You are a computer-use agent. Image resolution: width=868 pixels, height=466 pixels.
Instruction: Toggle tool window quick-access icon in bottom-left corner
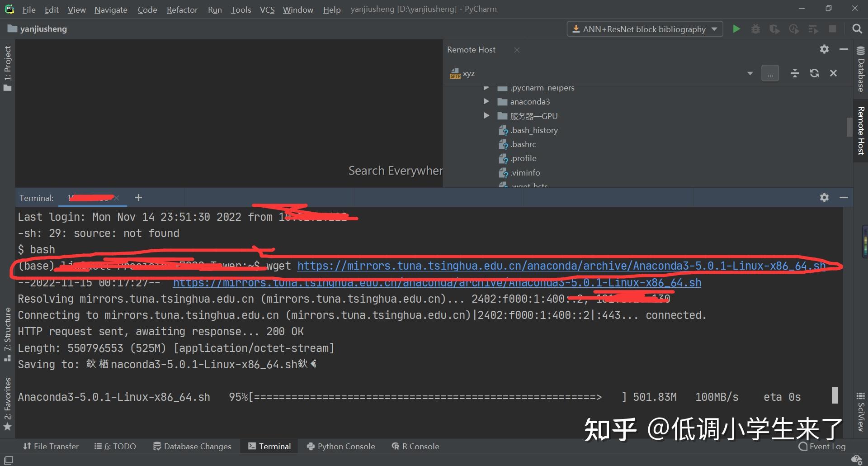tap(8, 460)
